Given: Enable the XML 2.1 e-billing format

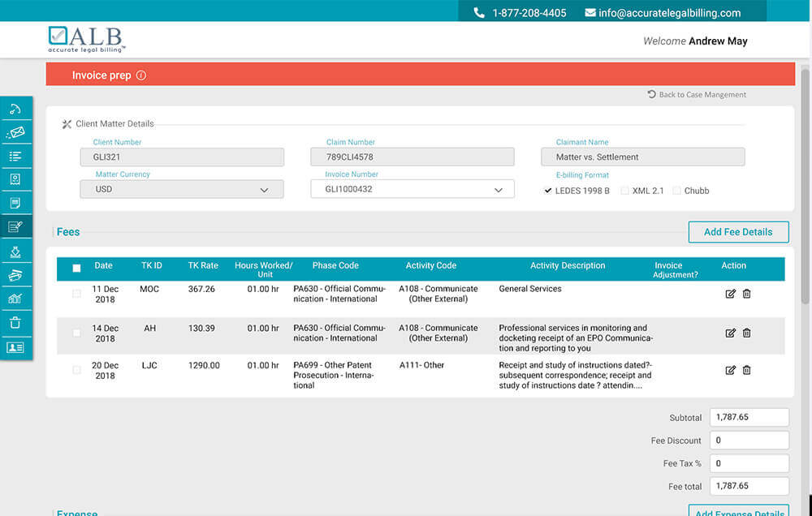Looking at the screenshot, I should tap(624, 191).
